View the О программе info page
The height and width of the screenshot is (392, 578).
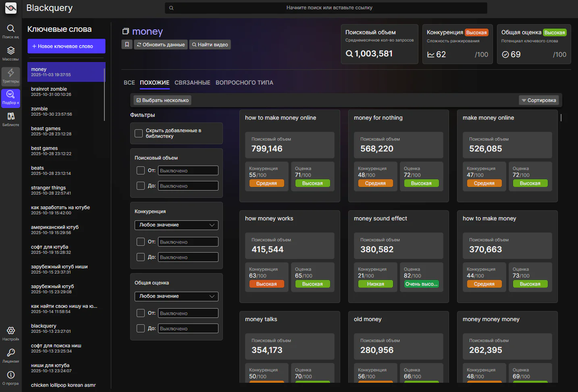[x=10, y=377]
